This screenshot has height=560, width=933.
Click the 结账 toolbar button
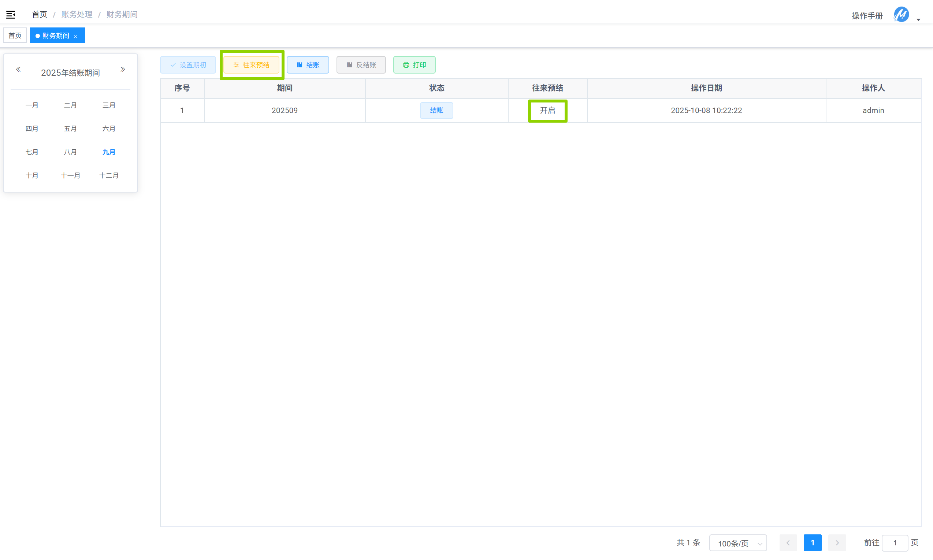coord(308,65)
